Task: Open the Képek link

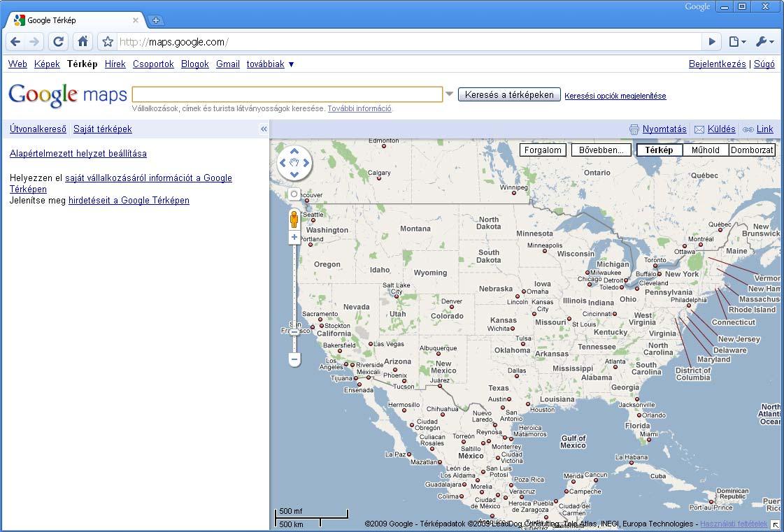Action: pos(47,64)
